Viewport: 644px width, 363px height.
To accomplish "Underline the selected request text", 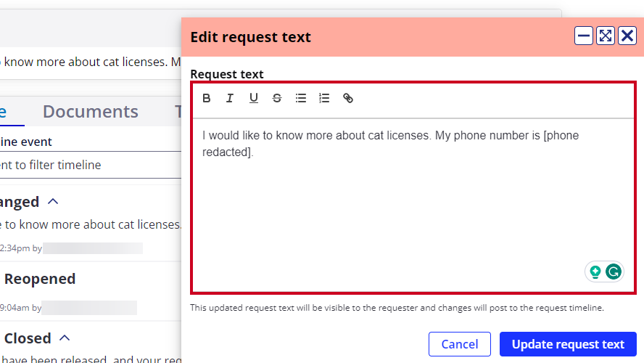I will pyautogui.click(x=254, y=98).
